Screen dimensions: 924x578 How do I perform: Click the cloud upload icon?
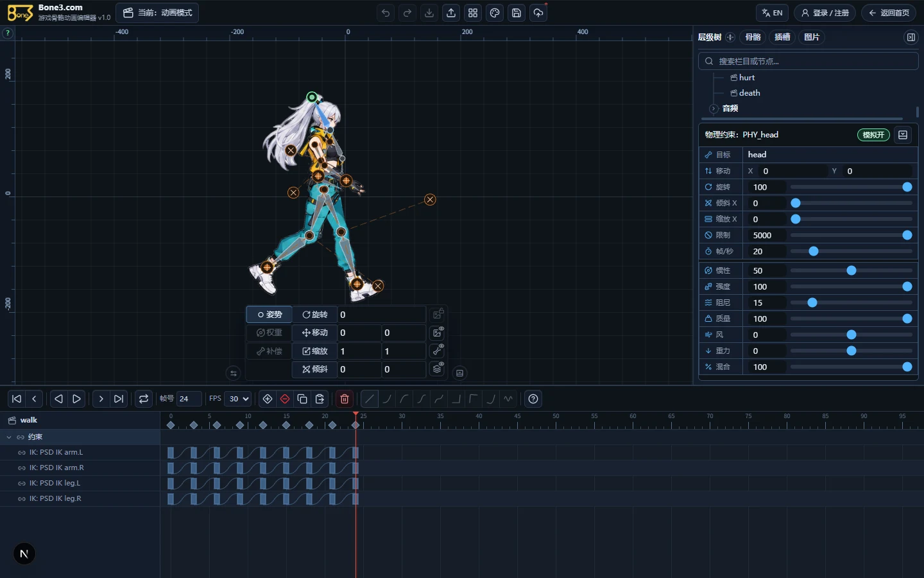[538, 13]
